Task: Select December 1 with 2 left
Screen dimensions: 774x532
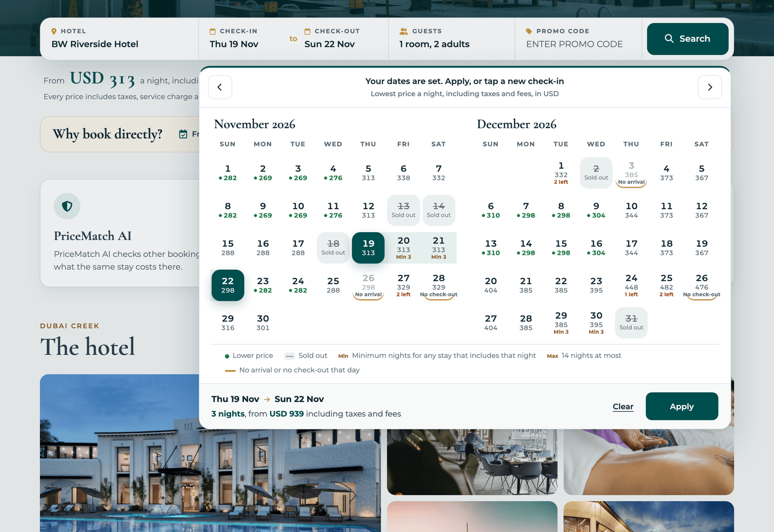Action: coord(561,173)
